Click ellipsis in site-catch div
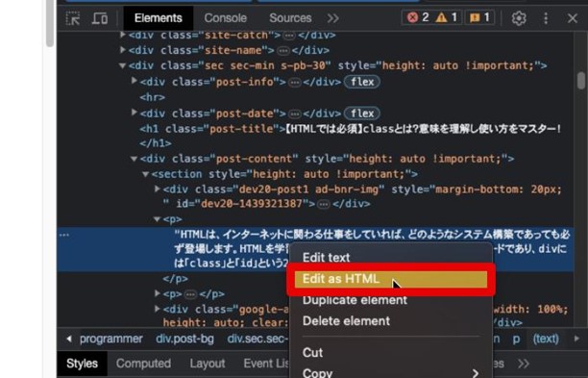This screenshot has width=588, height=378. 289,36
